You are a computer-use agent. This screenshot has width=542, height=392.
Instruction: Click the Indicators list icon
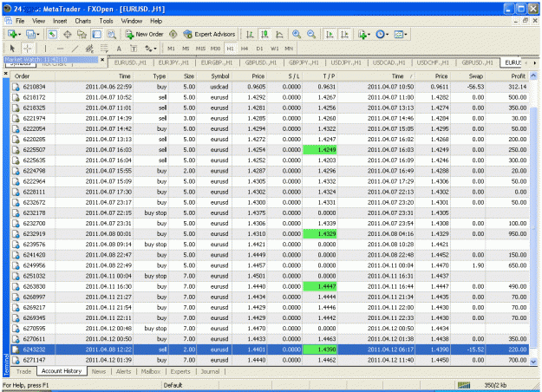362,34
